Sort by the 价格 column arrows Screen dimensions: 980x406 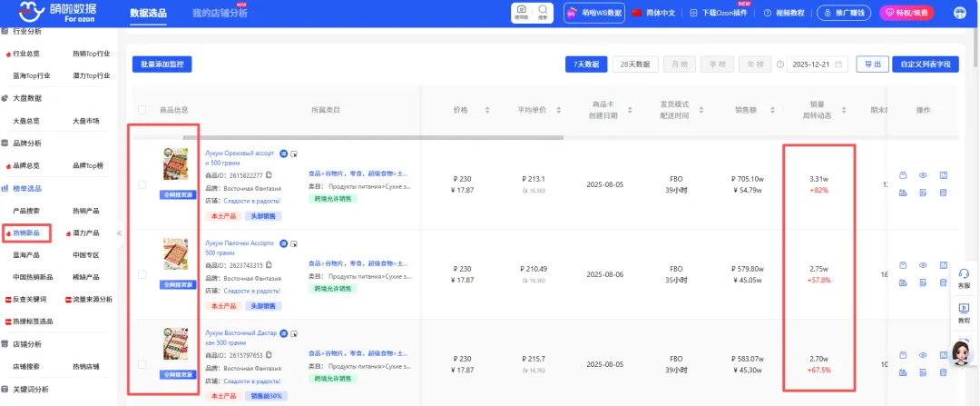tap(486, 110)
